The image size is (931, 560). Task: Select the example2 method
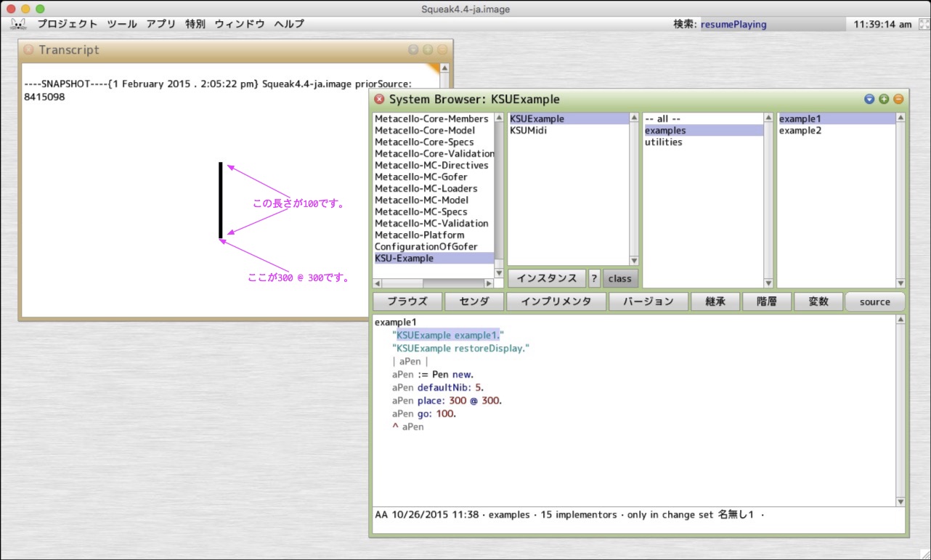(837, 131)
